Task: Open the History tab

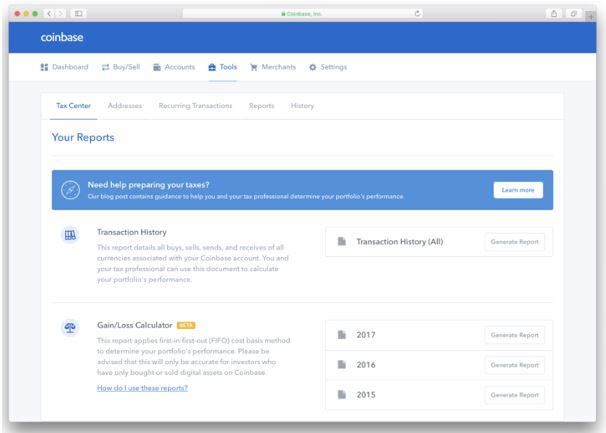Action: coord(302,106)
